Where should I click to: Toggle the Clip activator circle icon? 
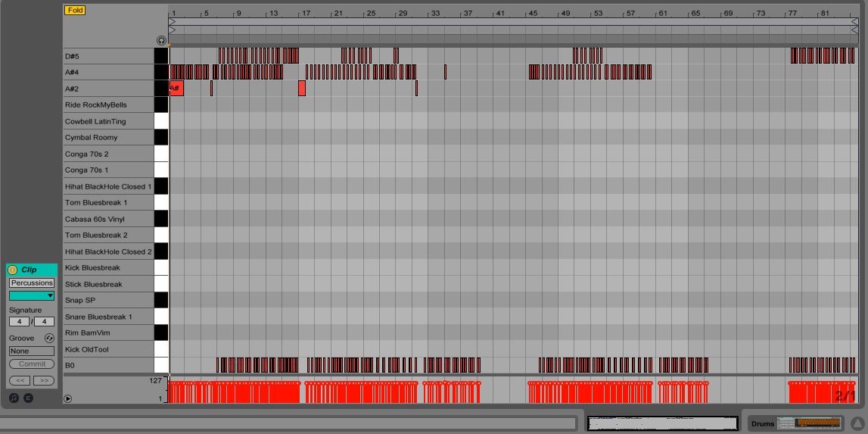(13, 270)
